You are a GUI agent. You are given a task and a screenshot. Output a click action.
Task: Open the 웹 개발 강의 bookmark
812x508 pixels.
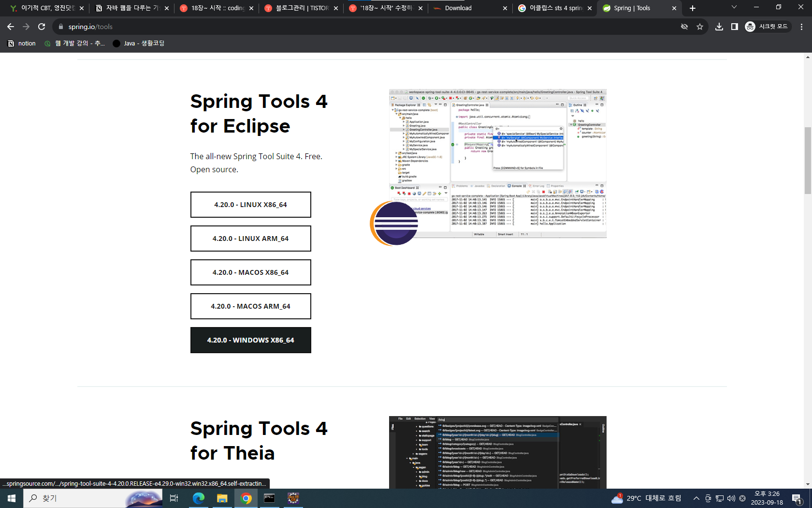74,44
